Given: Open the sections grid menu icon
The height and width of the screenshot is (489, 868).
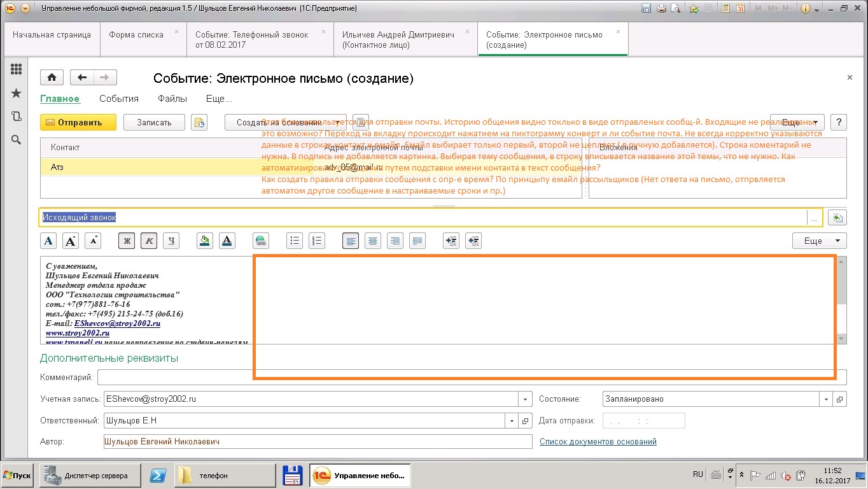Looking at the screenshot, I should tap(16, 70).
